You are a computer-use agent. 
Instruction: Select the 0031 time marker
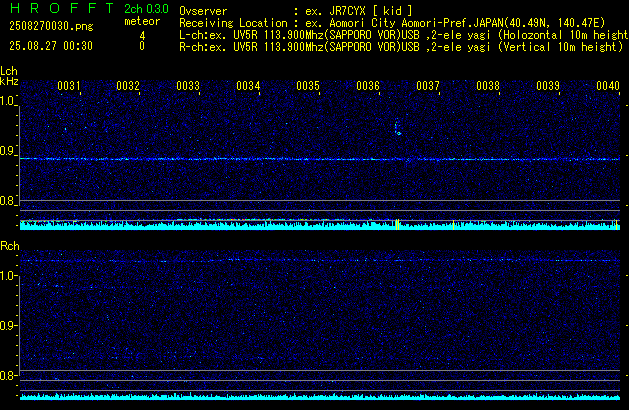click(69, 86)
